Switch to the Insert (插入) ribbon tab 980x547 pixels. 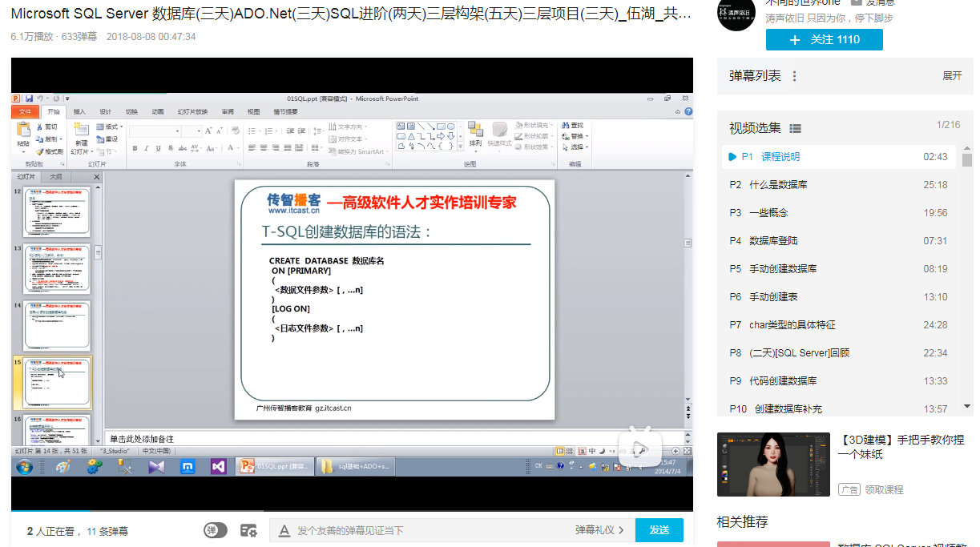(79, 112)
